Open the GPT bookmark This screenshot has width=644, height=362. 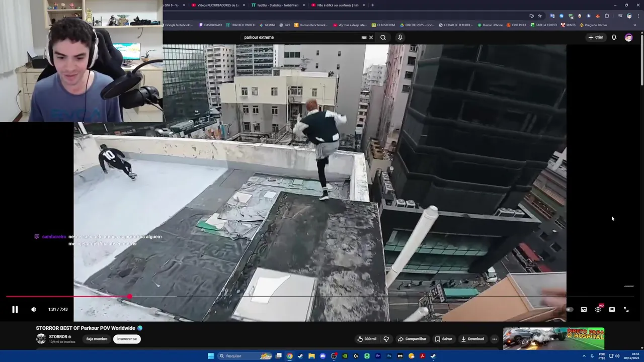285,25
